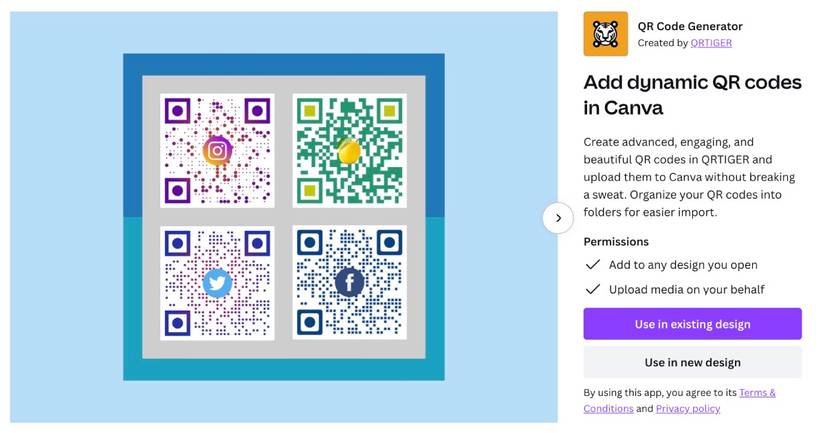Select the purple Instagram QR code thumbnail

point(217,151)
